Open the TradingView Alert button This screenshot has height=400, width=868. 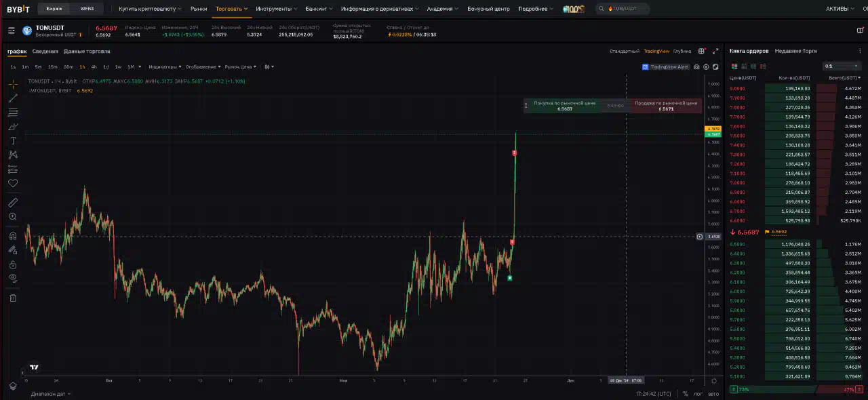pyautogui.click(x=665, y=66)
